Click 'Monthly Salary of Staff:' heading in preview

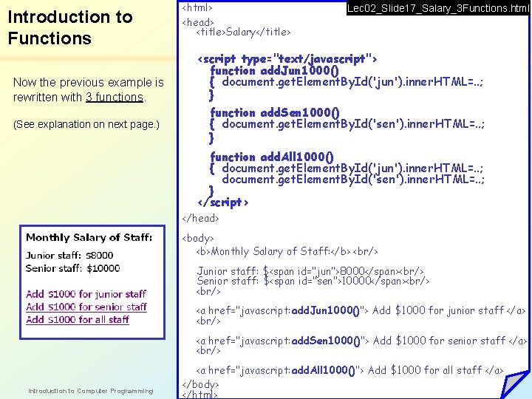(89, 237)
